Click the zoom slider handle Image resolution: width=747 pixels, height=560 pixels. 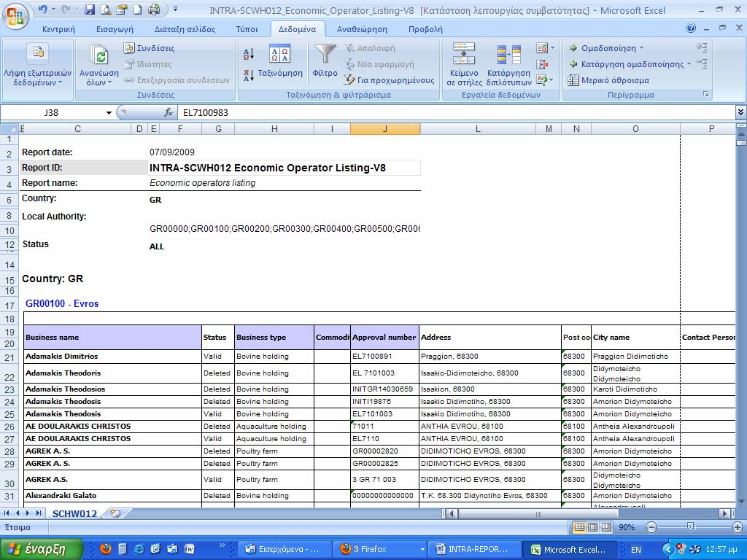coord(690,526)
